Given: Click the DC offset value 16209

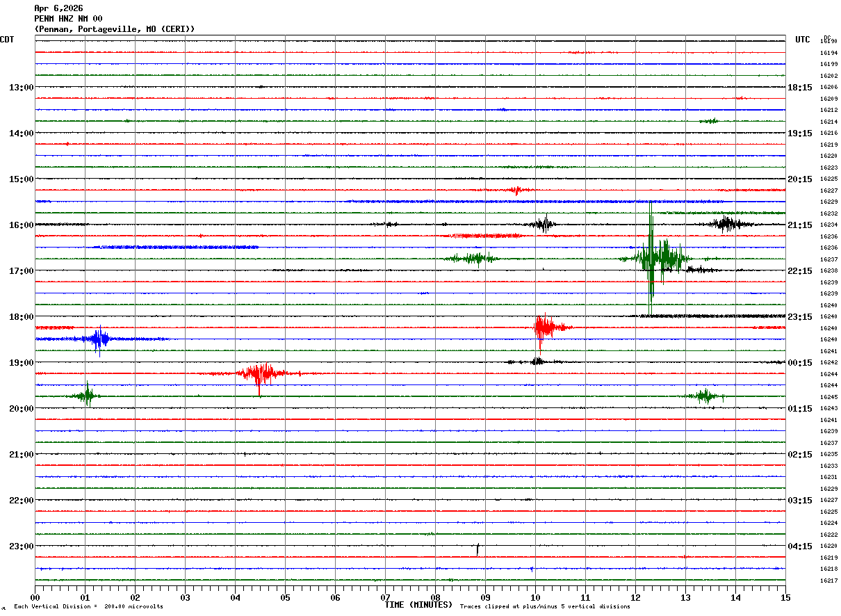Looking at the screenshot, I should (x=828, y=99).
